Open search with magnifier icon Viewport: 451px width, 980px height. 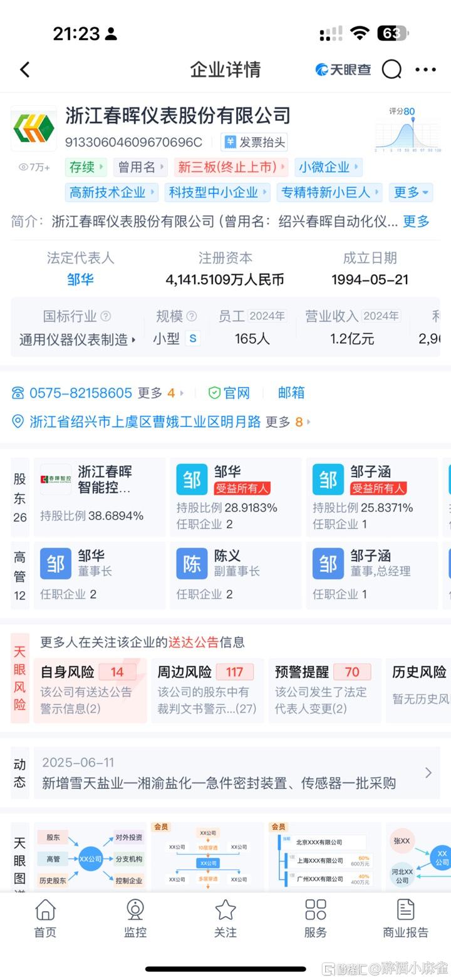[x=392, y=70]
